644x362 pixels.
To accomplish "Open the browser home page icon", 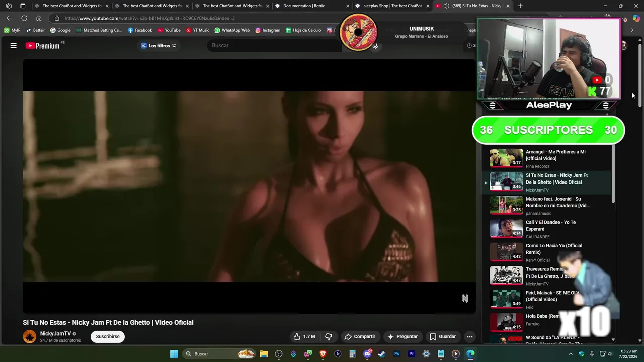I will [39, 18].
